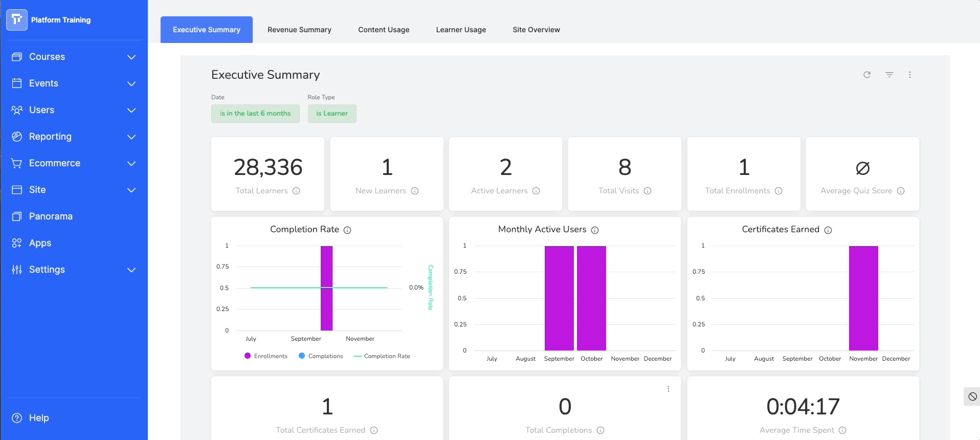980x440 pixels.
Task: Click the info icon beside Certificates Earned
Action: tap(828, 230)
